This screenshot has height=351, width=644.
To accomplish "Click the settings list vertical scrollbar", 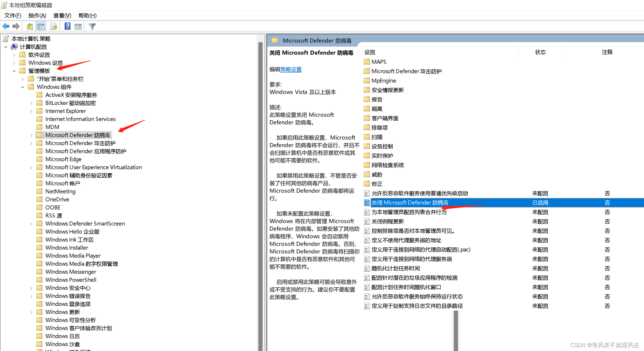I will pos(456,331).
